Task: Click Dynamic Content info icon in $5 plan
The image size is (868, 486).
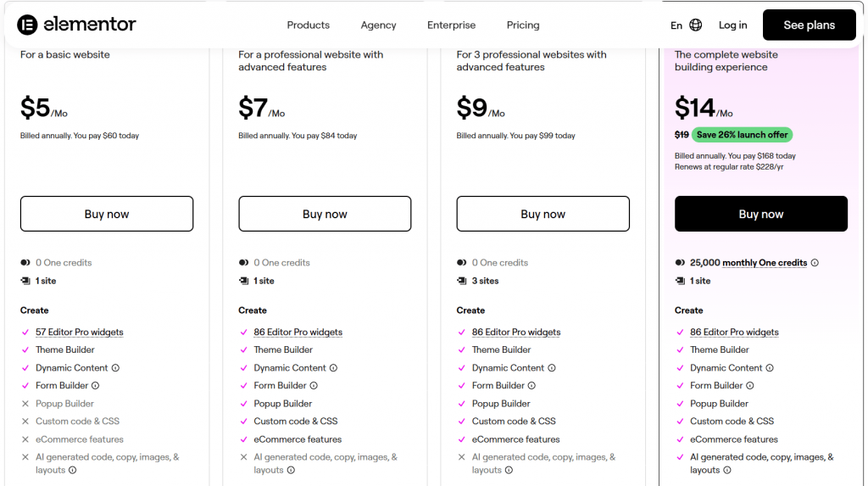Action: click(115, 368)
